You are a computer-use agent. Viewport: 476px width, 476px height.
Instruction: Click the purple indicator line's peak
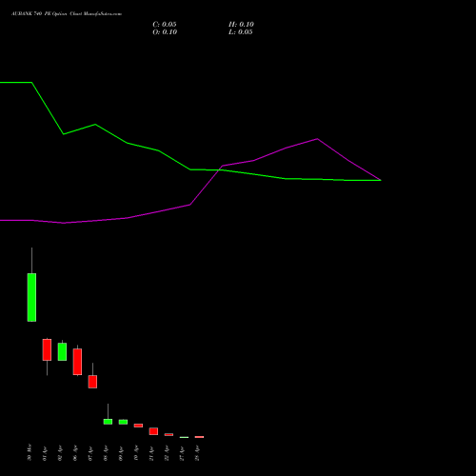pos(317,139)
